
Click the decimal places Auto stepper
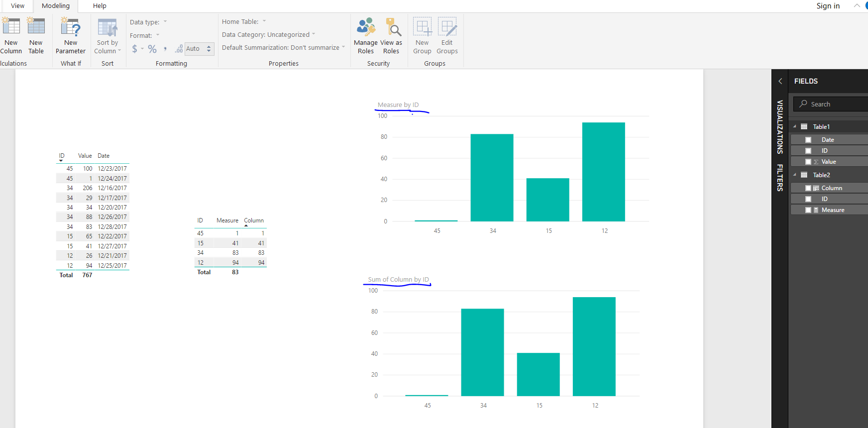[209, 49]
